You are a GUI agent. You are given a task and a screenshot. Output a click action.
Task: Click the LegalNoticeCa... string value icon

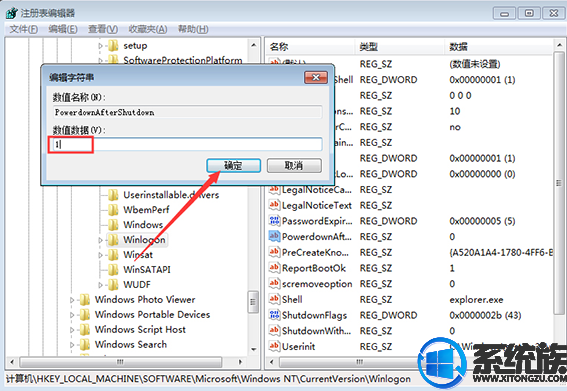click(x=274, y=189)
